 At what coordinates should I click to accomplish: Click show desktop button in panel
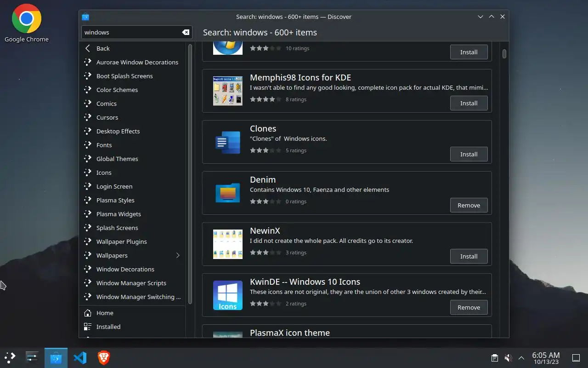pyautogui.click(x=576, y=358)
